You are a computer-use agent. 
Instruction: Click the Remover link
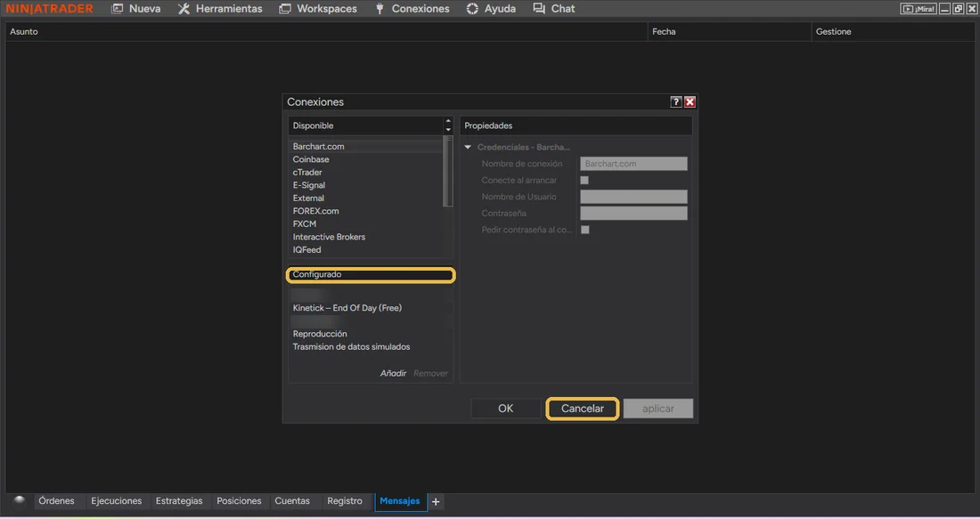pos(430,373)
